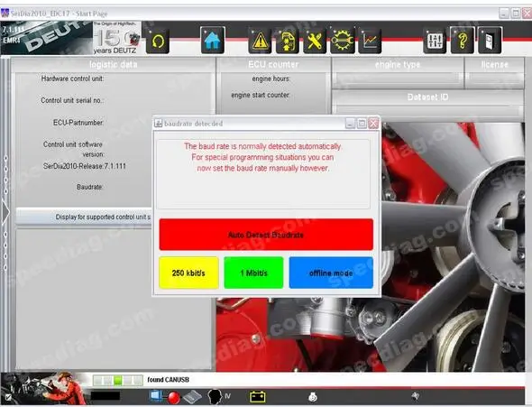Click the red Auto Detect Baudrate button
The image size is (532, 407).
266,235
